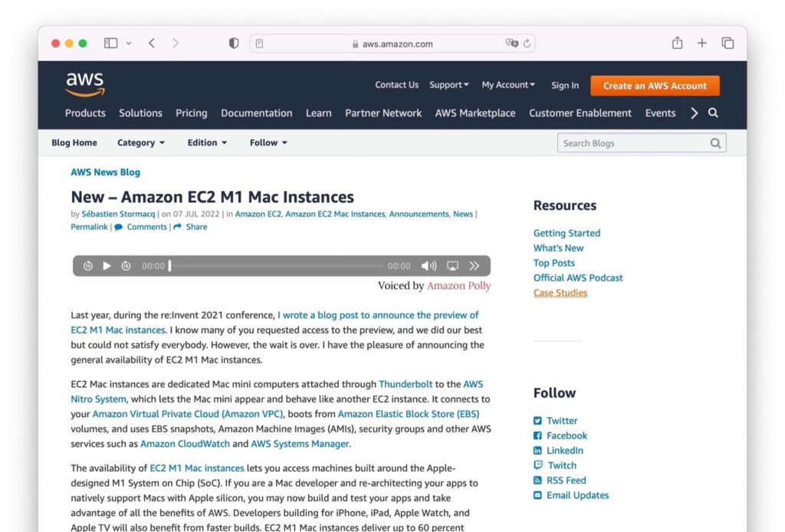Select the Comments speech bubble icon
Screen dimensions: 785x532
119,227
